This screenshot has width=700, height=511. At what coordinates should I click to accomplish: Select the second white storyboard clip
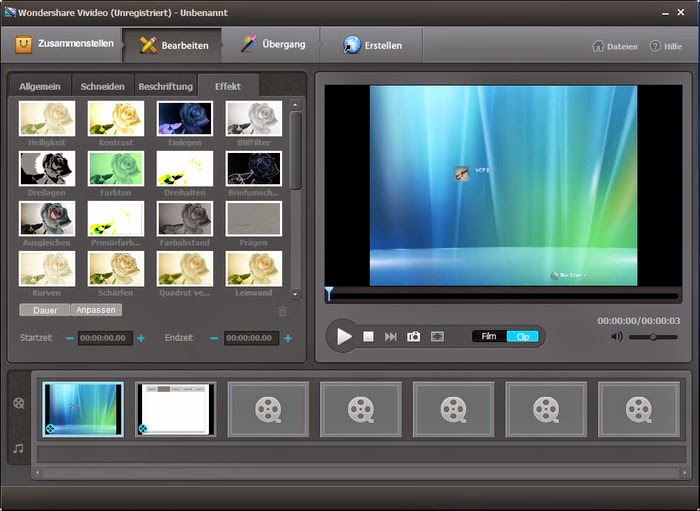(176, 409)
